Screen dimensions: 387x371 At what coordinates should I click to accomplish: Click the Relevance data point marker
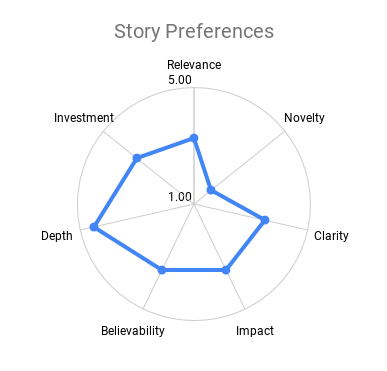(x=194, y=138)
